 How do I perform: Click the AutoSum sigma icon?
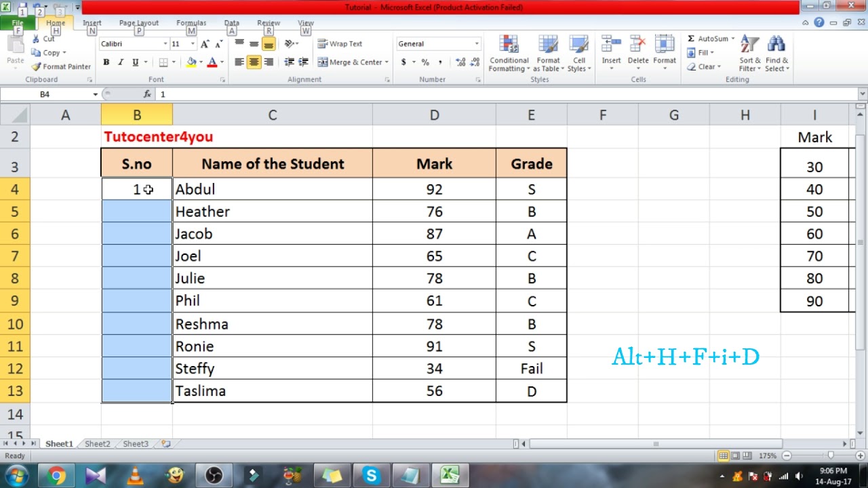[x=691, y=39]
